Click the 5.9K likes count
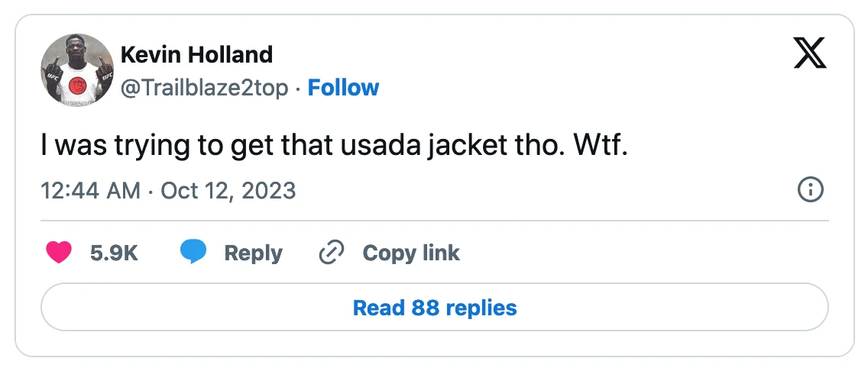 click(x=114, y=253)
